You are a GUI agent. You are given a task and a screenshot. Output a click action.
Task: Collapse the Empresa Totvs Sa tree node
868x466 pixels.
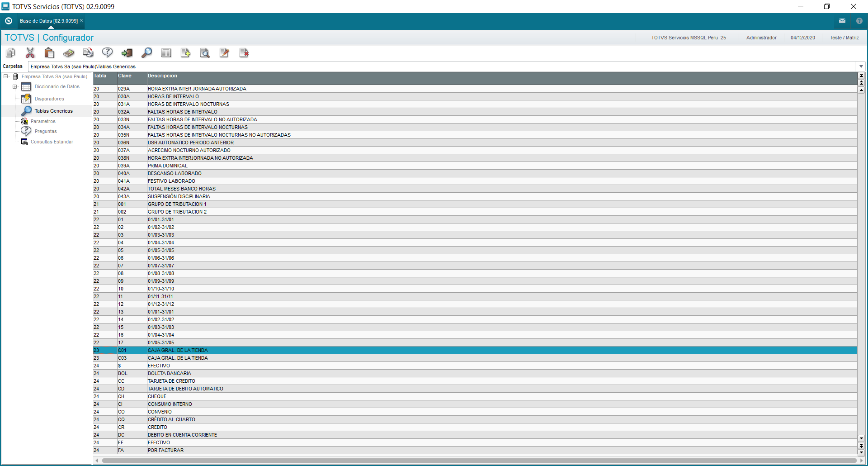tap(6, 76)
